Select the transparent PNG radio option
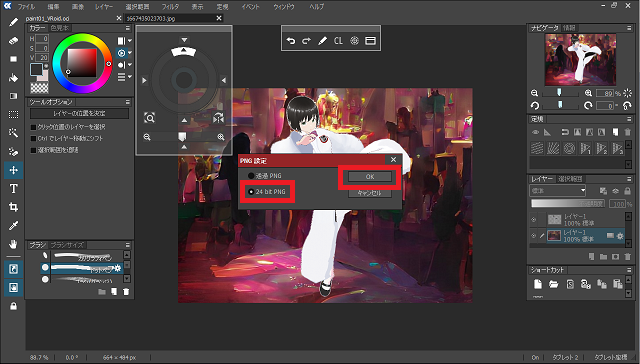This screenshot has height=364, width=640. click(251, 176)
